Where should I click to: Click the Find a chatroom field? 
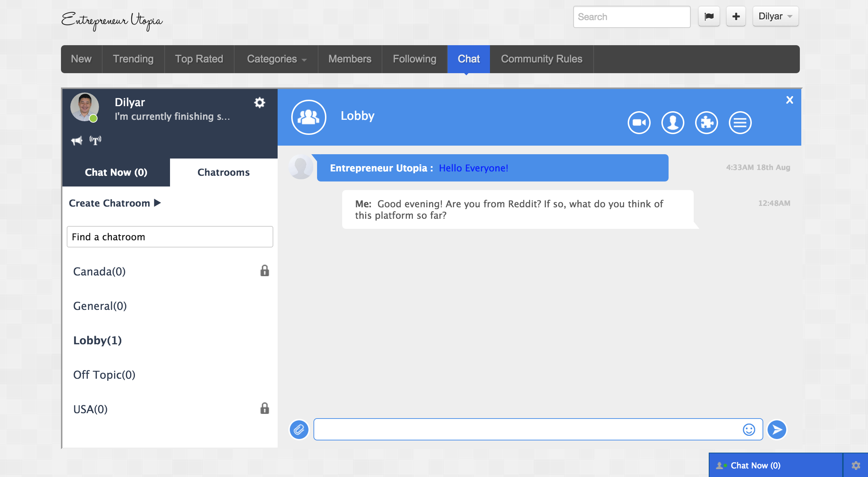(x=170, y=237)
